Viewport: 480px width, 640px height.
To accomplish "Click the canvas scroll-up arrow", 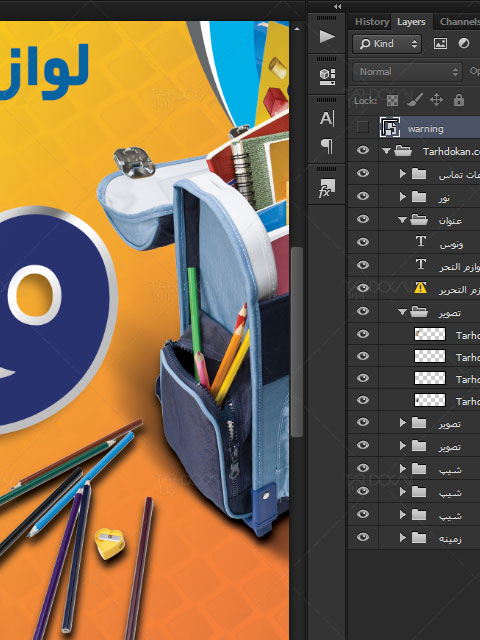I will click(297, 29).
